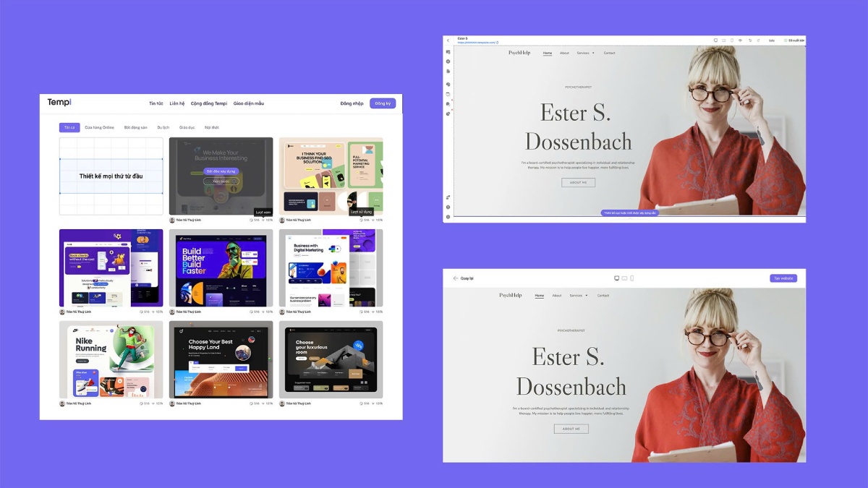
Task: Switch to mobile view in preview header
Action: [x=631, y=278]
